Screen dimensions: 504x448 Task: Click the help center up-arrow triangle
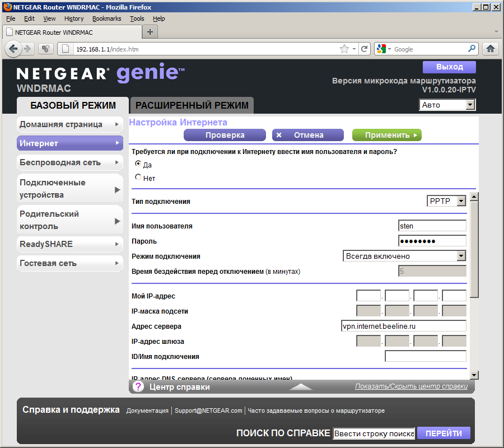pyautogui.click(x=301, y=386)
